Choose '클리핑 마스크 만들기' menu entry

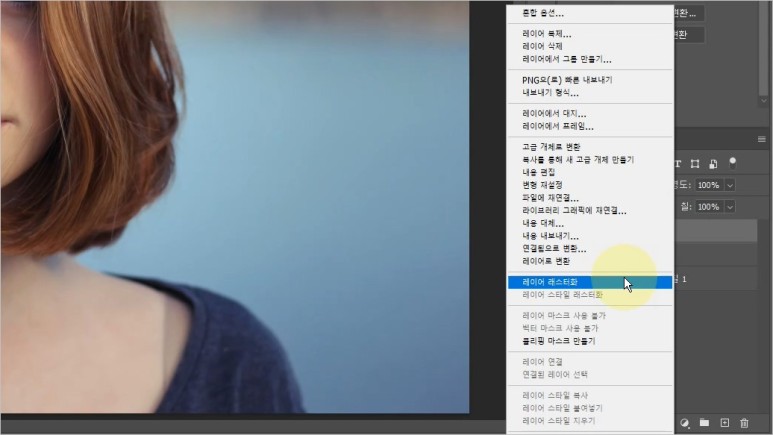tap(559, 341)
